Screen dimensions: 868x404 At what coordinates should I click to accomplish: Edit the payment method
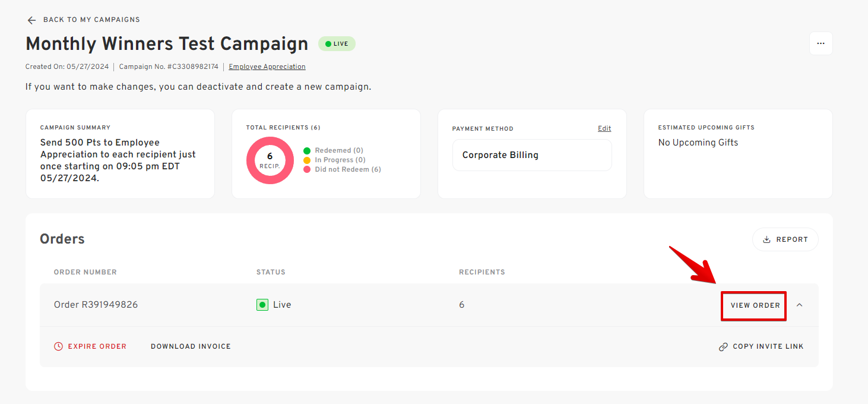click(x=604, y=128)
